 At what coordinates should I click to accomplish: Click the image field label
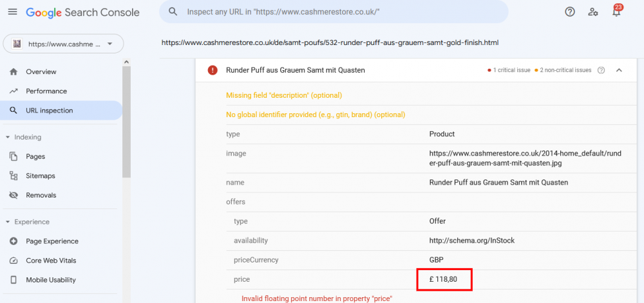pos(236,153)
